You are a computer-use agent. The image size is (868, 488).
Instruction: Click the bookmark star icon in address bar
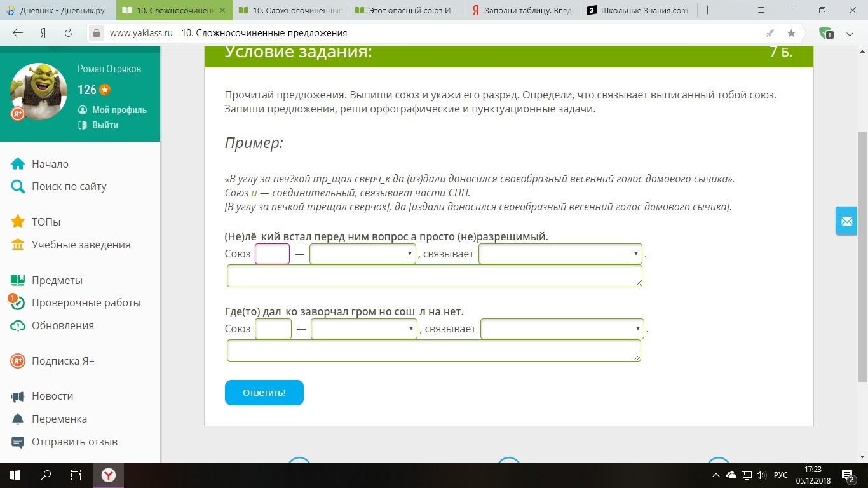pyautogui.click(x=791, y=33)
